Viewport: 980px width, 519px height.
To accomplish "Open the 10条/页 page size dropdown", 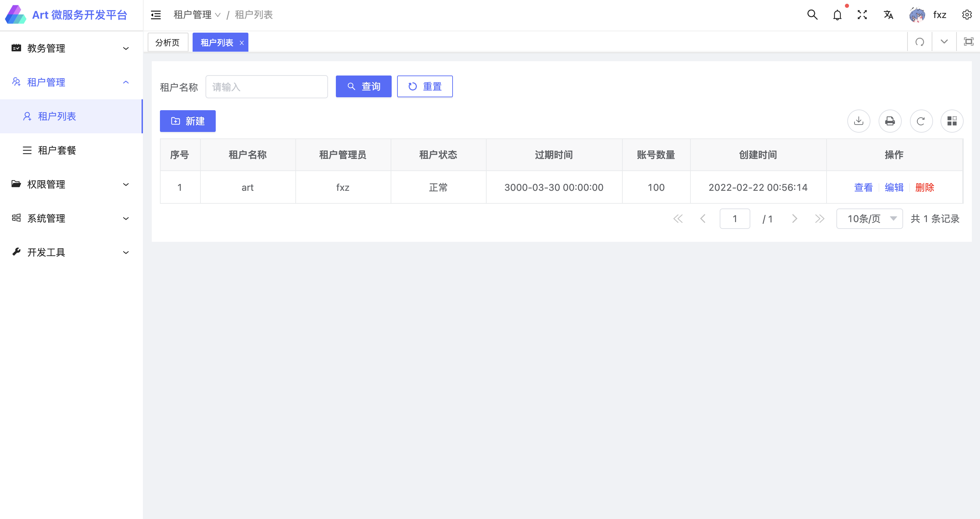I will point(869,219).
